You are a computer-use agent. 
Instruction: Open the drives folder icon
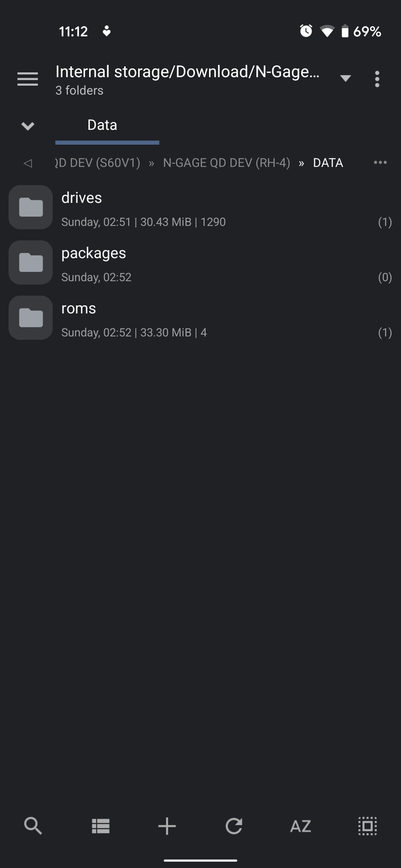(x=30, y=207)
